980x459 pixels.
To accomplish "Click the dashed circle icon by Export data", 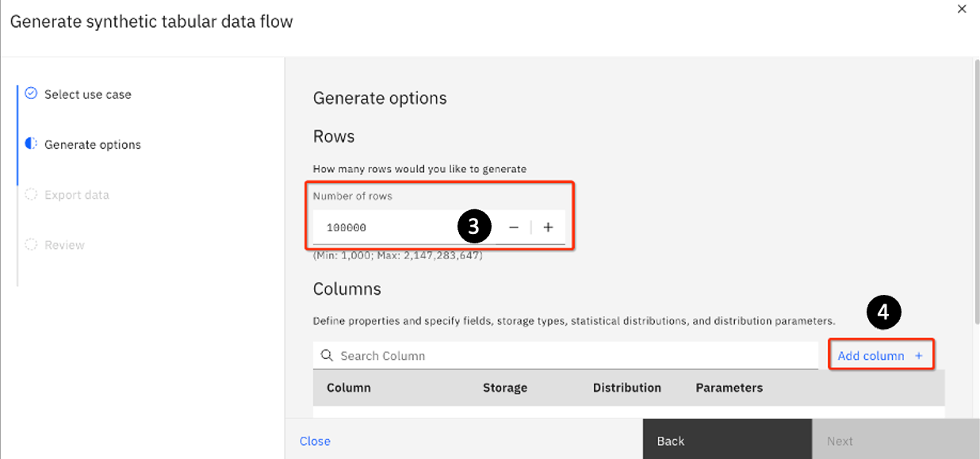I will pyautogui.click(x=31, y=195).
